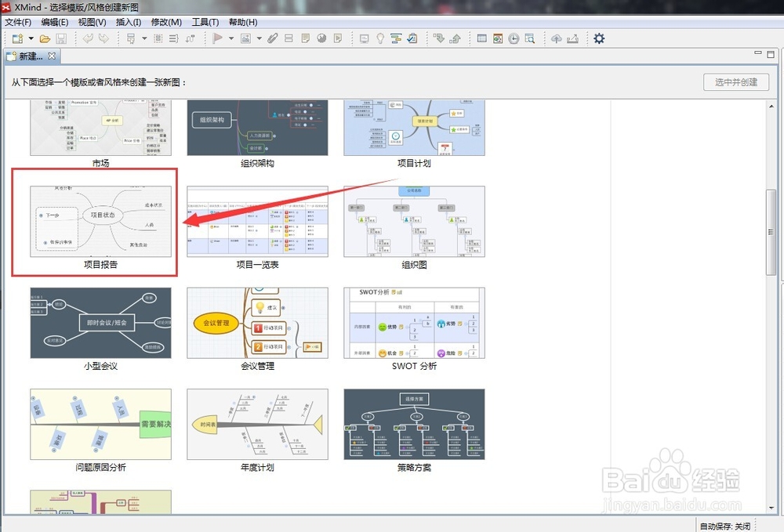Click the Notes toolbar icon
The height and width of the screenshot is (532, 784).
coord(305,38)
